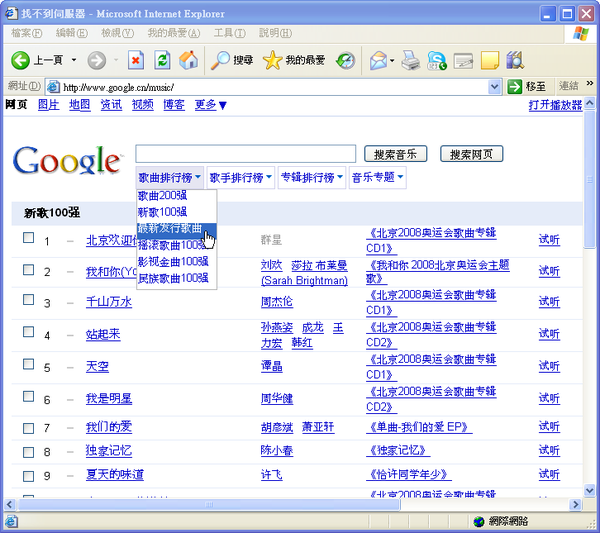Click the 搜索网页 button
This screenshot has height=533, width=600.
(471, 154)
